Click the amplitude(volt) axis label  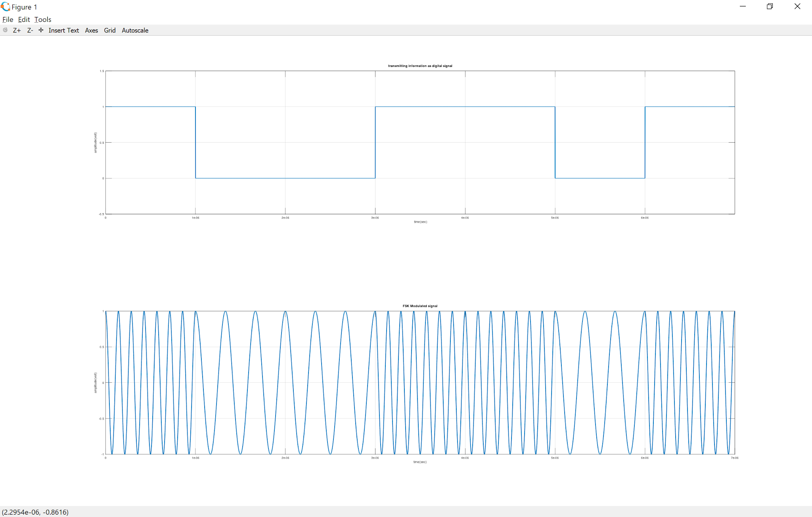pos(96,142)
